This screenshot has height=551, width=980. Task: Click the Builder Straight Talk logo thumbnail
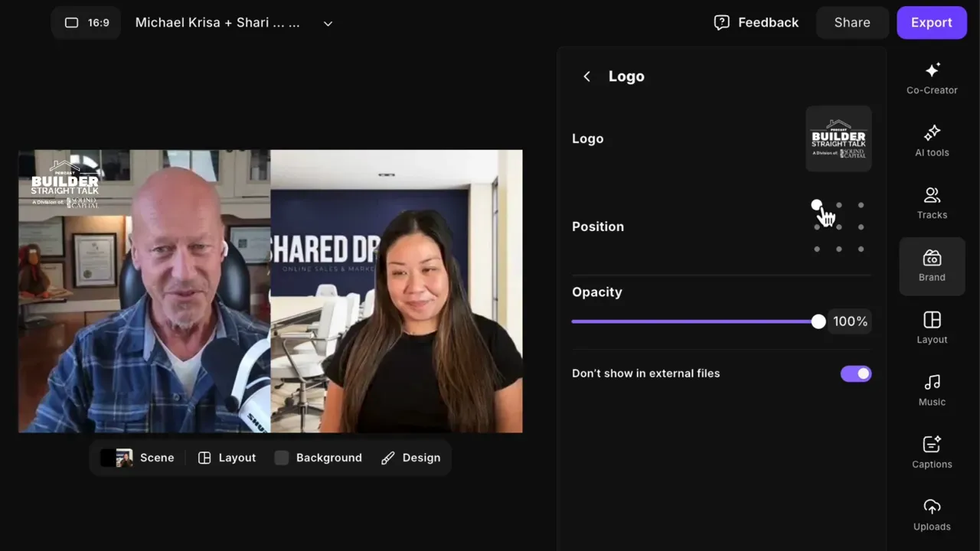(x=838, y=139)
